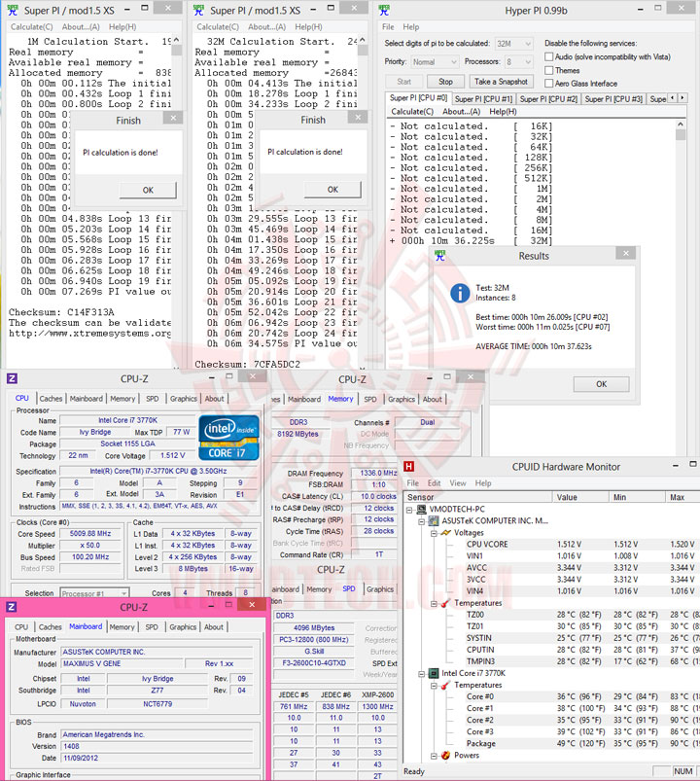The image size is (700, 781).
Task: Collapse the Intel Core i7 3770K node
Action: pos(421,673)
